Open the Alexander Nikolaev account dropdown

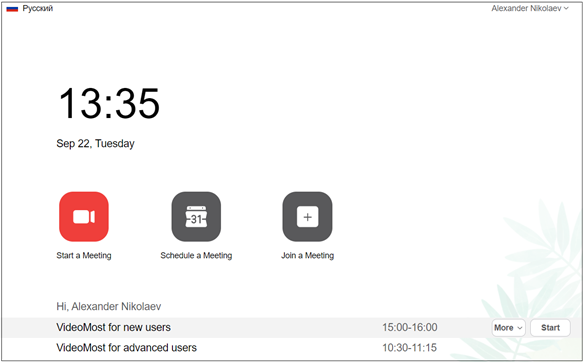coord(530,8)
